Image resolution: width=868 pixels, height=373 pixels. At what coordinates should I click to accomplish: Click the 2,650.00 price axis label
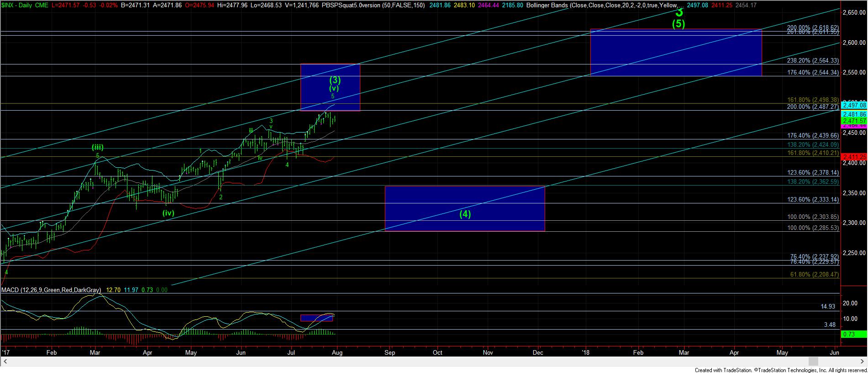click(854, 13)
